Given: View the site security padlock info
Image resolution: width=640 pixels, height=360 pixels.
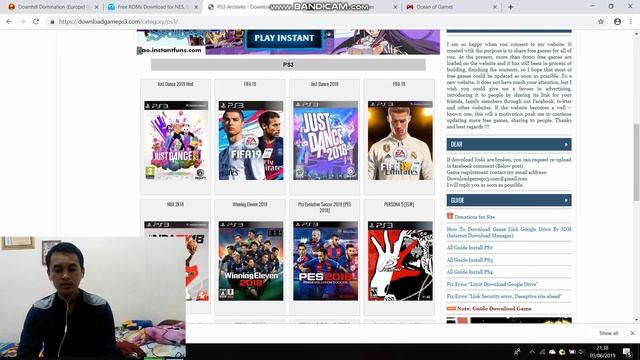Looking at the screenshot, I should click(52, 22).
